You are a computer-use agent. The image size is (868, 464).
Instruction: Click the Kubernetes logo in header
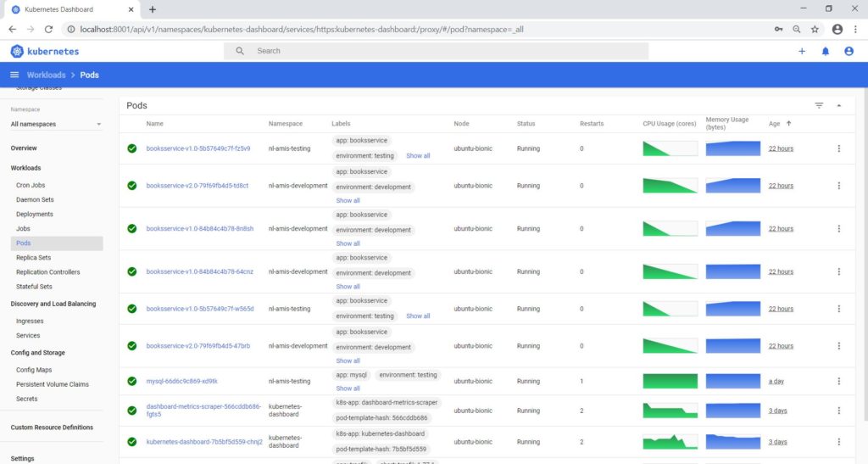pos(17,51)
